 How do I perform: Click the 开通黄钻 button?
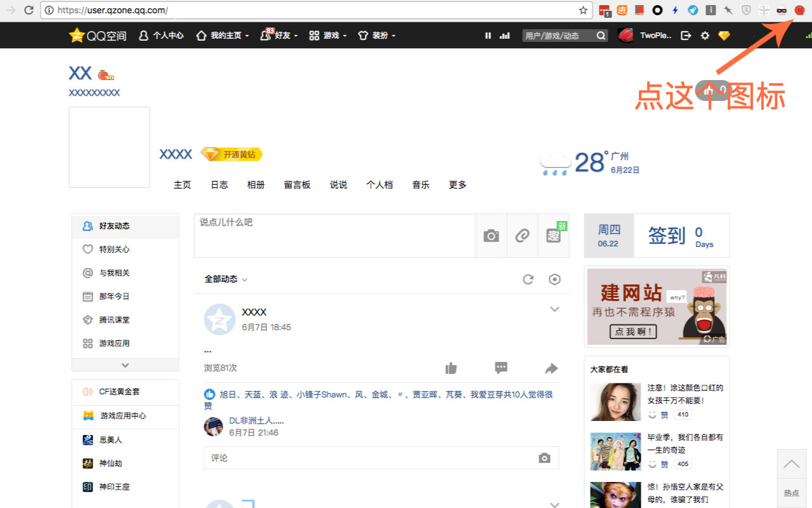pos(232,154)
